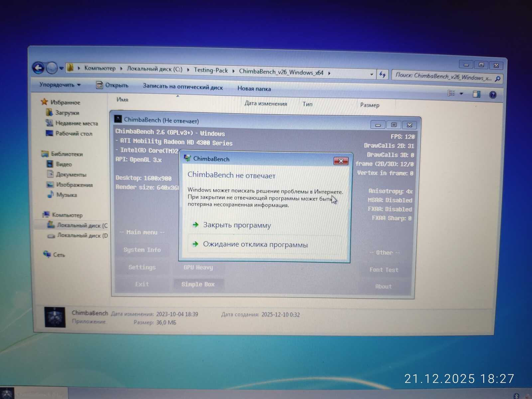532x399 pixels.
Task: Refresh the folder with the address bar refresh button
Action: click(382, 75)
